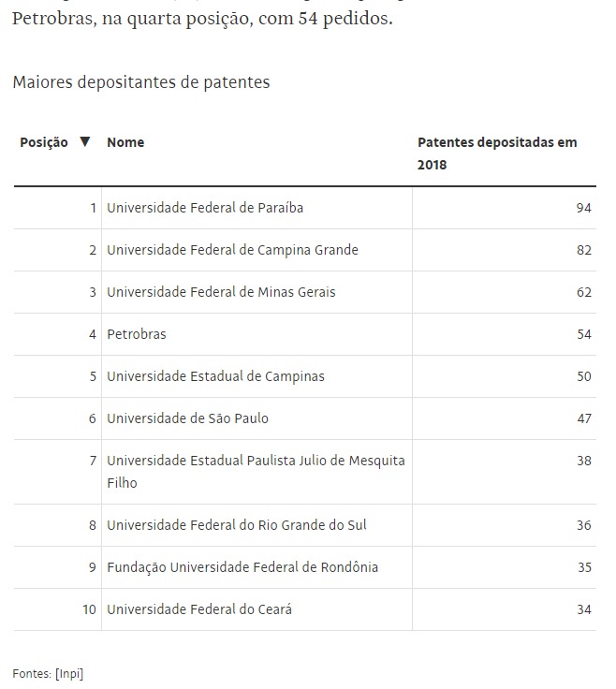This screenshot has height=689, width=616.
Task: Click the Maiores depositantes de patentes title
Action: (141, 82)
